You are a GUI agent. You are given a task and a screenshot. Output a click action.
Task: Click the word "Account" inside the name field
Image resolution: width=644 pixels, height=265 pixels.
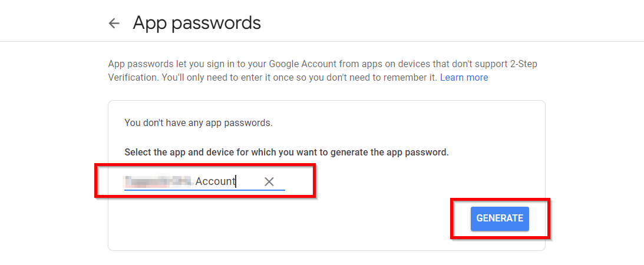215,181
